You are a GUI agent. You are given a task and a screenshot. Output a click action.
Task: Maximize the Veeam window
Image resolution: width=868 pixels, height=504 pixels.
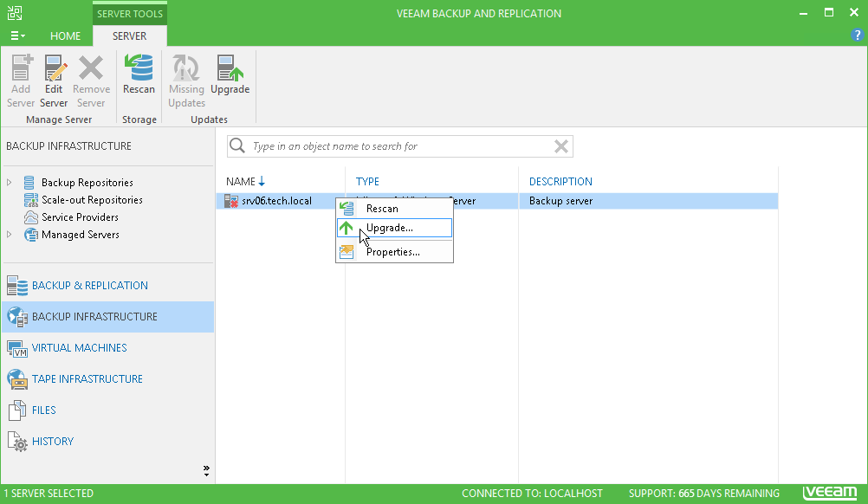click(829, 12)
